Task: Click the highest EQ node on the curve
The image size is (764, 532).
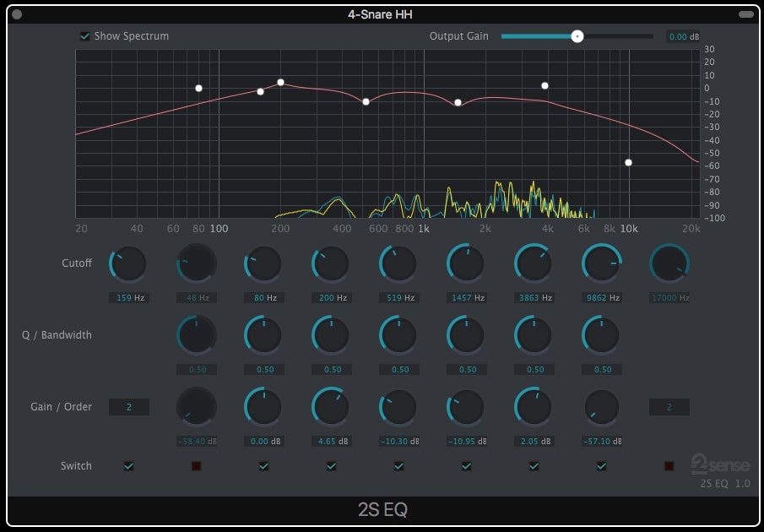Action: coord(280,82)
